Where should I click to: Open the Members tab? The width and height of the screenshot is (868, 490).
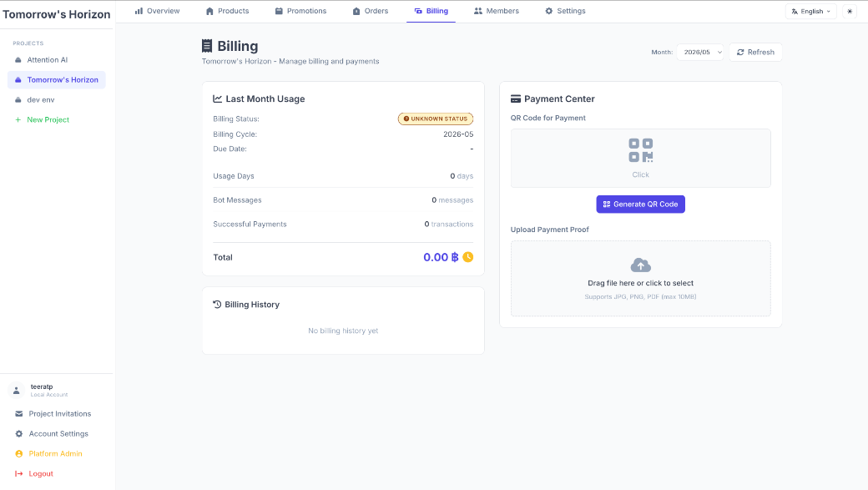pos(497,11)
